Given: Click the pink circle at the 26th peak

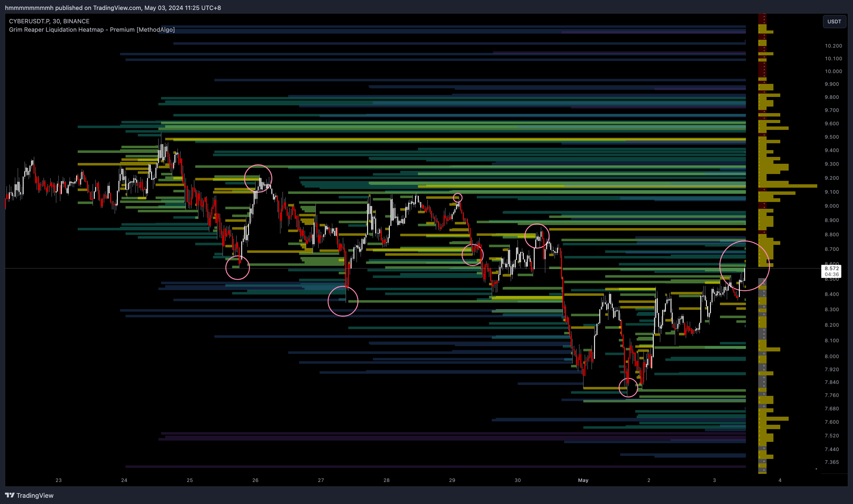Looking at the screenshot, I should click(258, 178).
